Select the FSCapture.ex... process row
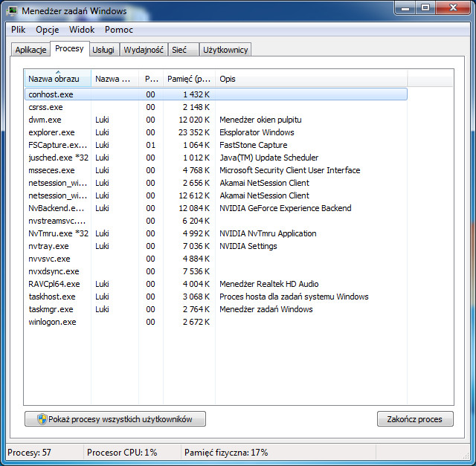The height and width of the screenshot is (466, 476). (216, 145)
